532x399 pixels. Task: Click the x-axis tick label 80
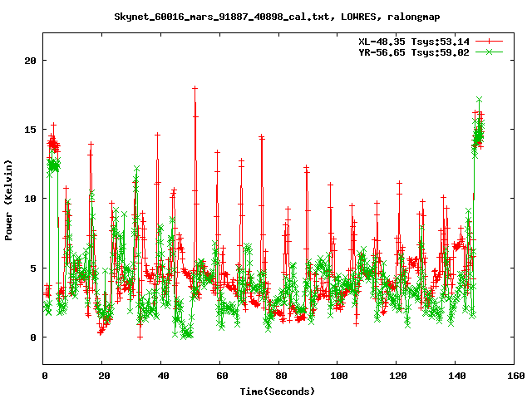281,376
